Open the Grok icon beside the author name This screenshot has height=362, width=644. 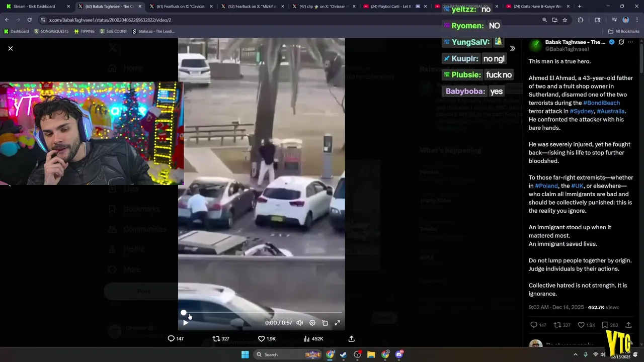[621, 42]
